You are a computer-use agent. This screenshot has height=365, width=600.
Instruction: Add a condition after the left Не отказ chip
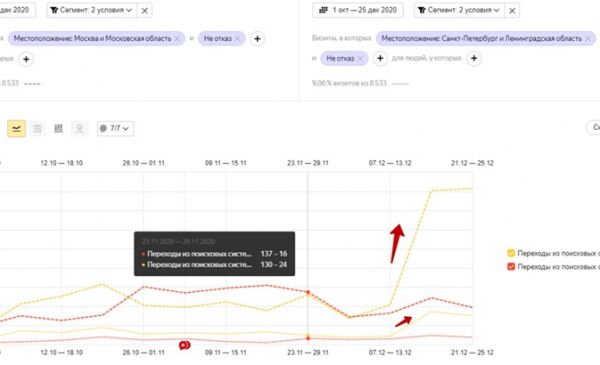[x=258, y=39]
